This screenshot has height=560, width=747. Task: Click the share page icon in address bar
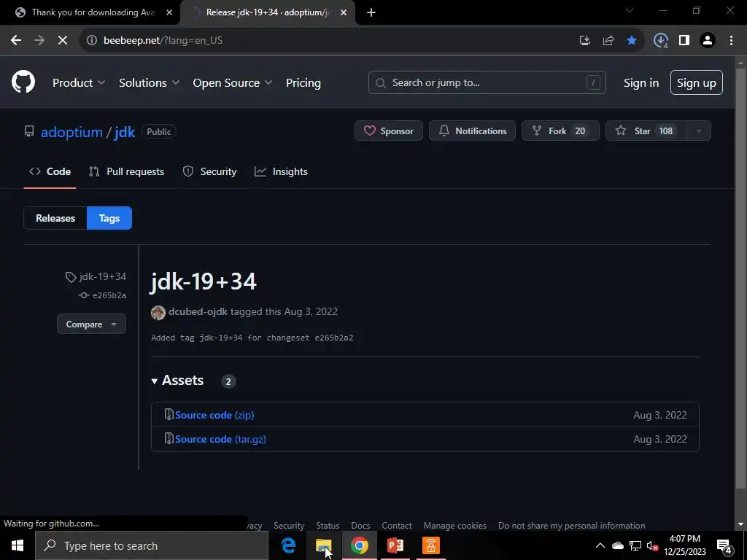(x=608, y=41)
